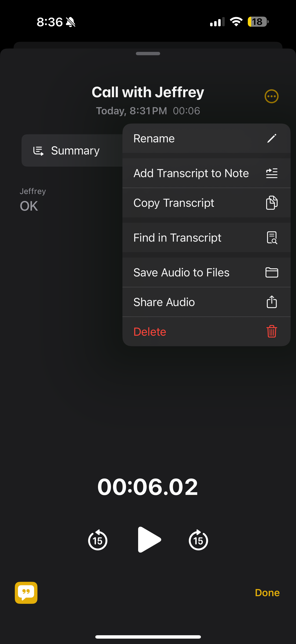Choose Find in Transcript
This screenshot has height=644, width=296.
click(x=206, y=238)
